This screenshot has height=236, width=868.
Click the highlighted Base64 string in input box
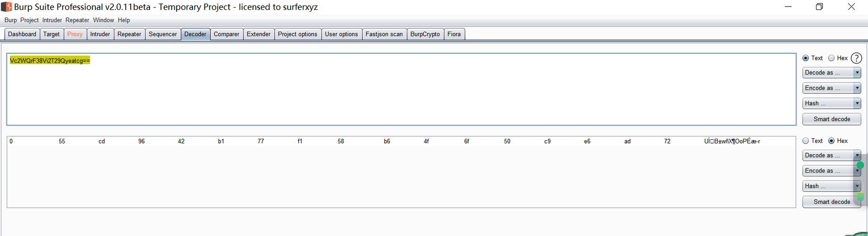(50, 60)
